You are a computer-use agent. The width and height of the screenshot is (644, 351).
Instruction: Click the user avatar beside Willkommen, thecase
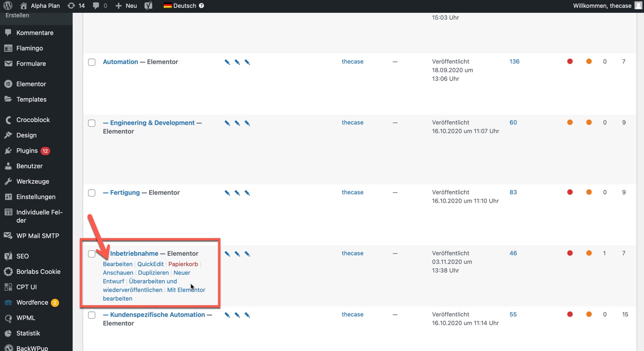click(x=638, y=6)
